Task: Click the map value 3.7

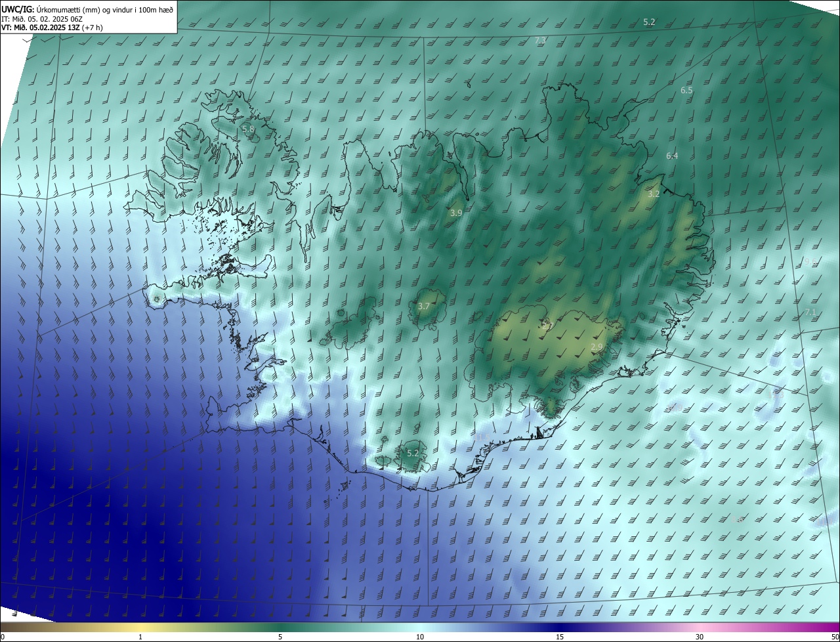Action: pos(423,307)
